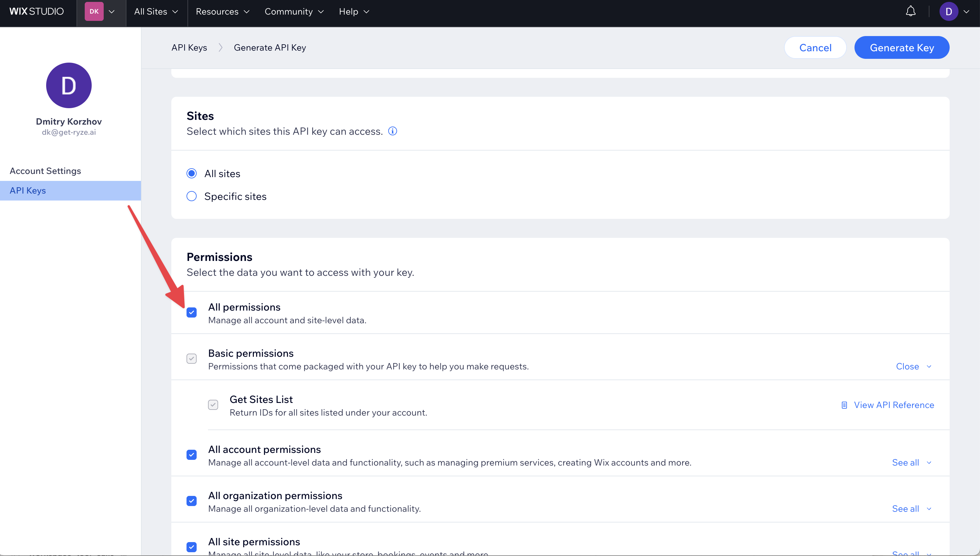Viewport: 980px width, 556px height.
Task: Expand the workspace switcher dropdown arrow
Action: [111, 11]
